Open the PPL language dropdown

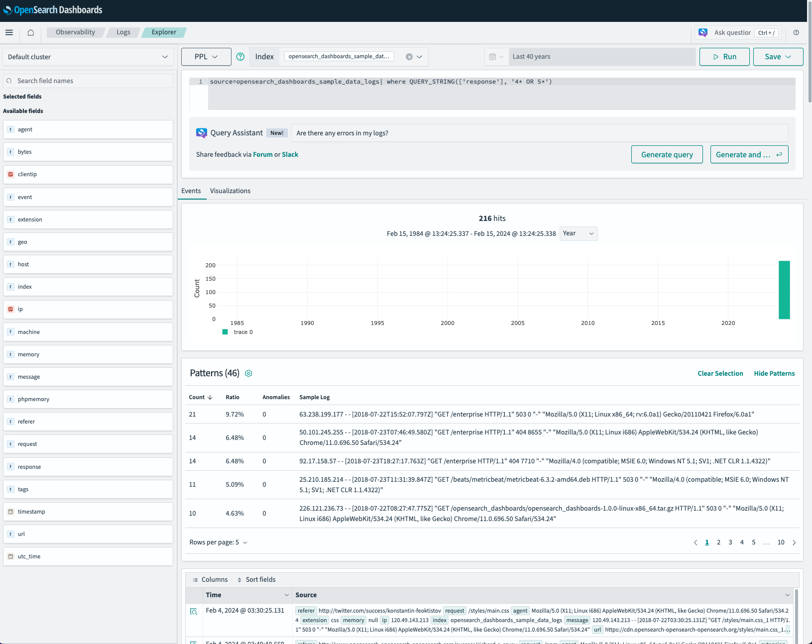coord(206,56)
